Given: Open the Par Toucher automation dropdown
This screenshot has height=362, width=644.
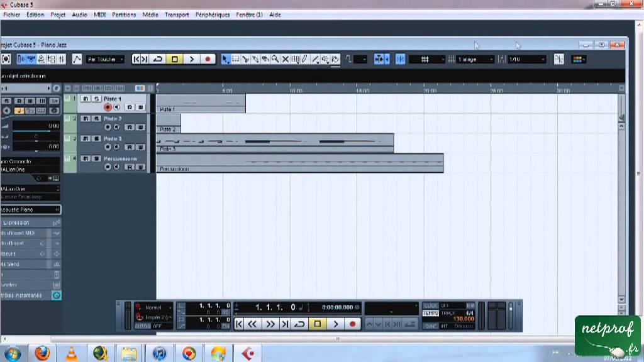Looking at the screenshot, I should pos(105,60).
